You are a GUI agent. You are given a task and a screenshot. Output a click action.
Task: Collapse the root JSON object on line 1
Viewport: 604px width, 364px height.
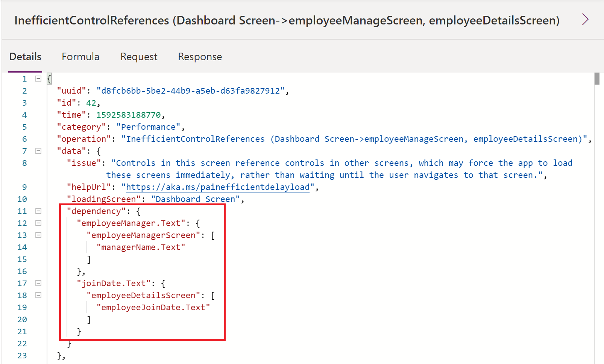[x=38, y=79]
